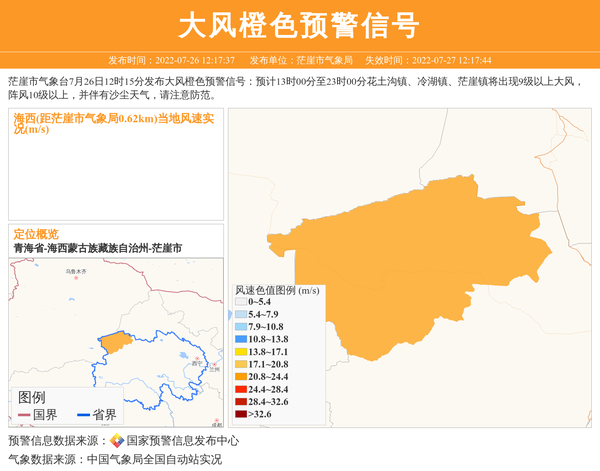Click the 定位概览 section heading
600x471 pixels.
[36, 233]
